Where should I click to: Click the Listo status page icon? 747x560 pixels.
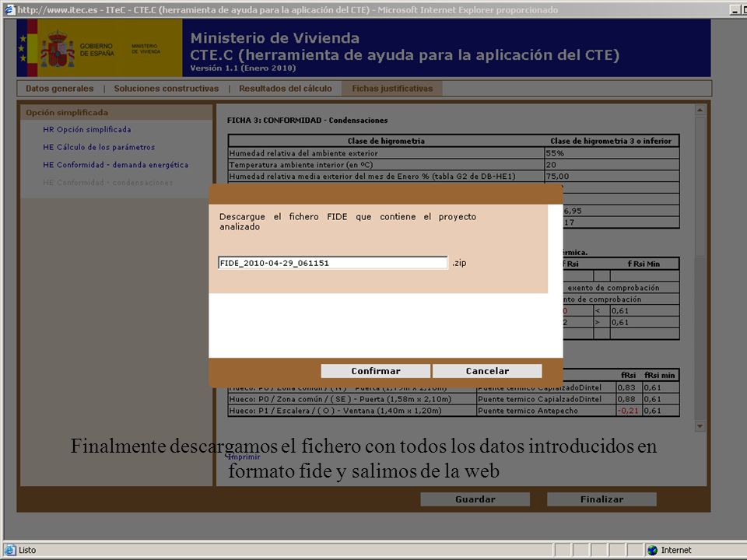tap(10, 550)
